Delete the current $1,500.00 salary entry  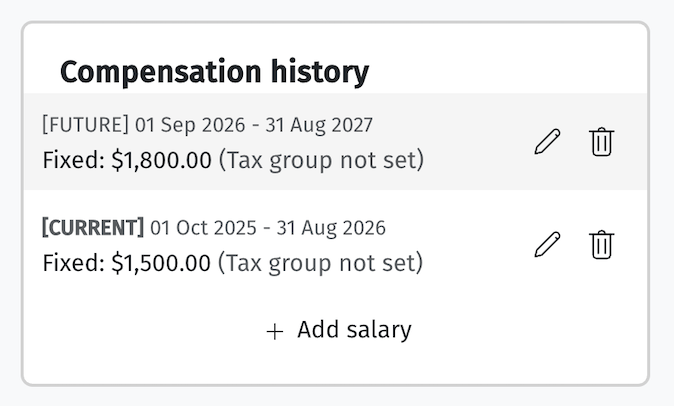(x=601, y=244)
